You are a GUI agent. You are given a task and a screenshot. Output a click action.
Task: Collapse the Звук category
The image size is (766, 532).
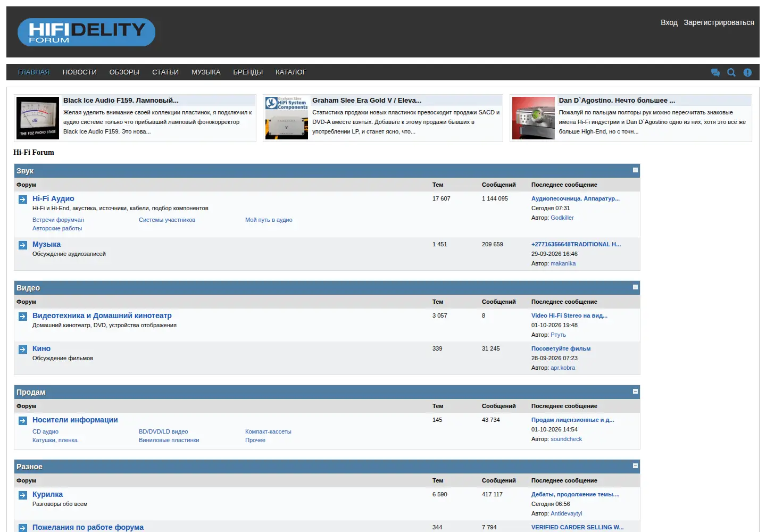[635, 170]
